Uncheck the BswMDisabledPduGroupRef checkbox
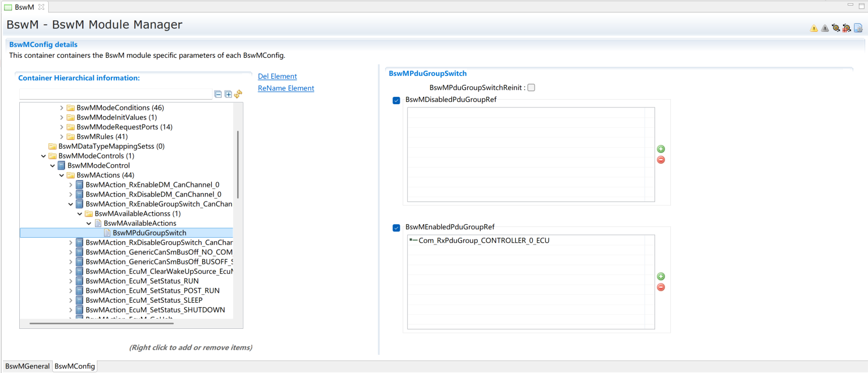The image size is (868, 373). coord(396,100)
